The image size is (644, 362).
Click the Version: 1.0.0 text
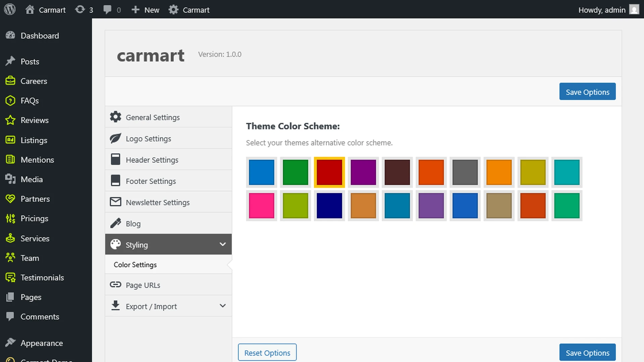coord(220,54)
